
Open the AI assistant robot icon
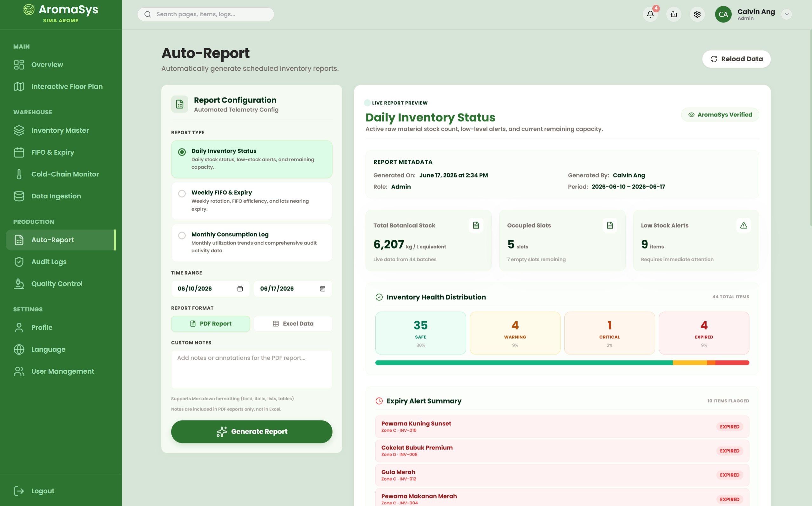[674, 14]
